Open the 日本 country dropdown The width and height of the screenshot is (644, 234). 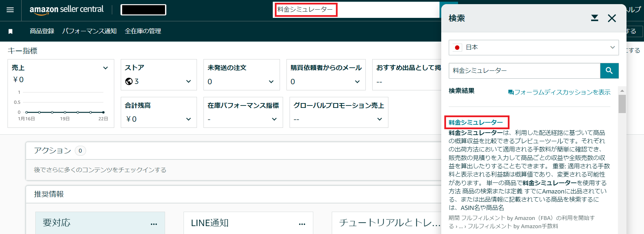534,47
